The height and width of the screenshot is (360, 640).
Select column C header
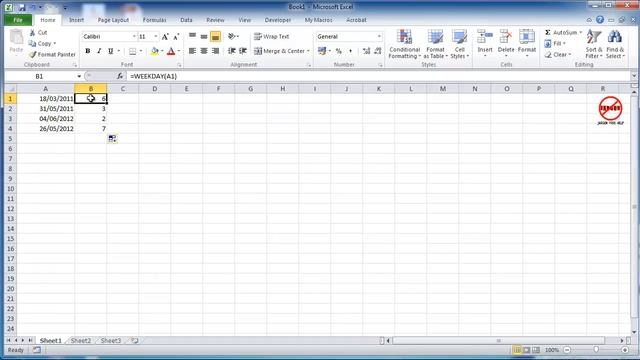[122, 89]
